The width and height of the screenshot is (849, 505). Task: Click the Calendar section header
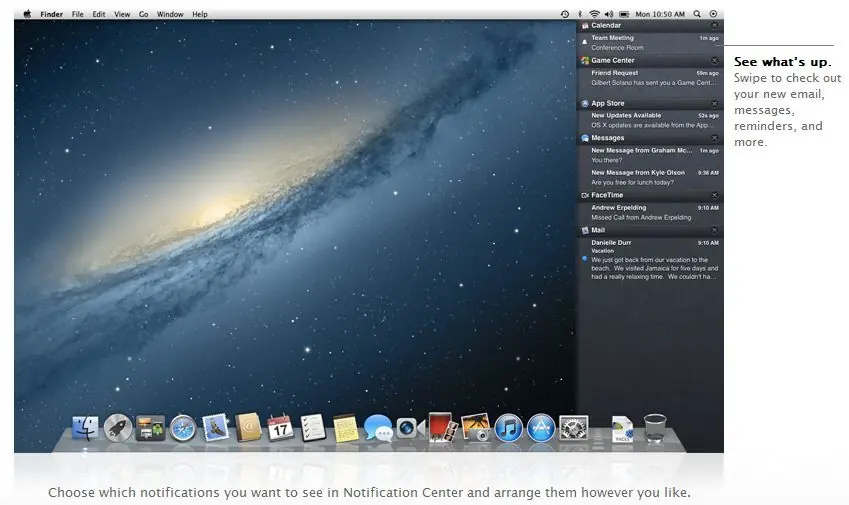650,25
